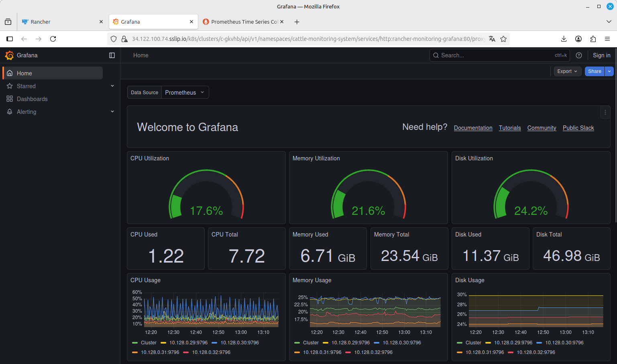Open the Prometheus data source dropdown
617x364 pixels.
(185, 93)
